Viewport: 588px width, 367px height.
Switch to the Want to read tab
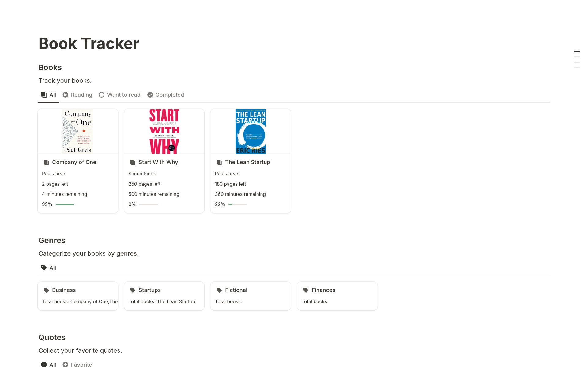(x=119, y=95)
